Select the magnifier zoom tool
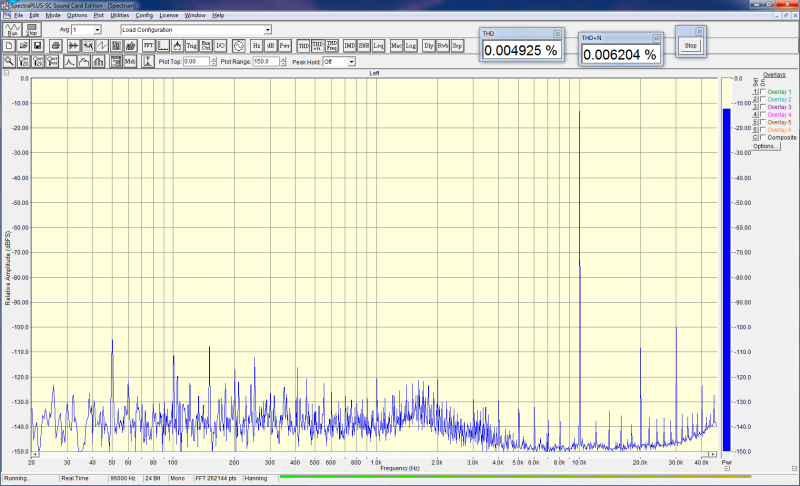This screenshot has height=486, width=800. pyautogui.click(x=9, y=62)
